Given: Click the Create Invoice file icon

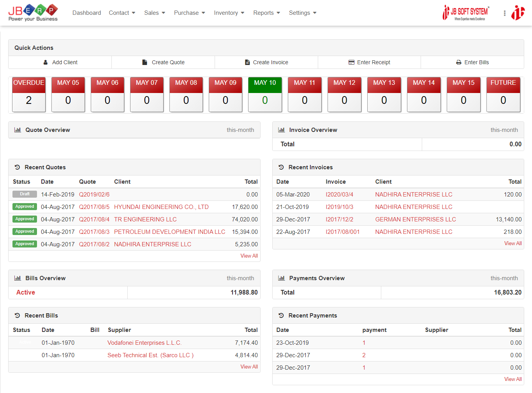Looking at the screenshot, I should point(247,62).
